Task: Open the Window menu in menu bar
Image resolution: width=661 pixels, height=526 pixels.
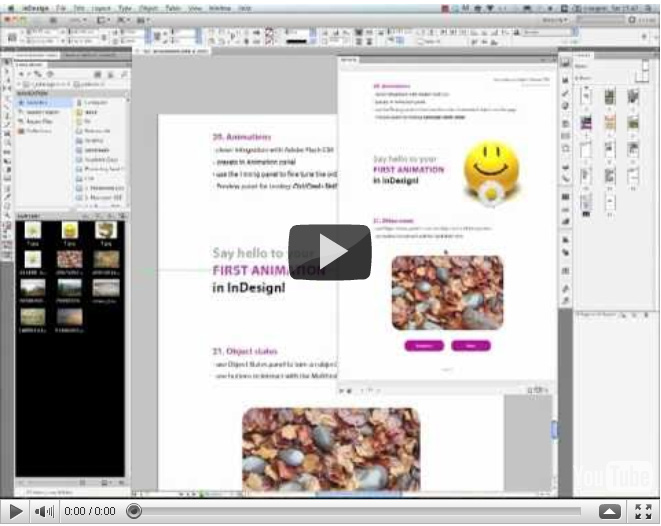Action: pyautogui.click(x=218, y=7)
